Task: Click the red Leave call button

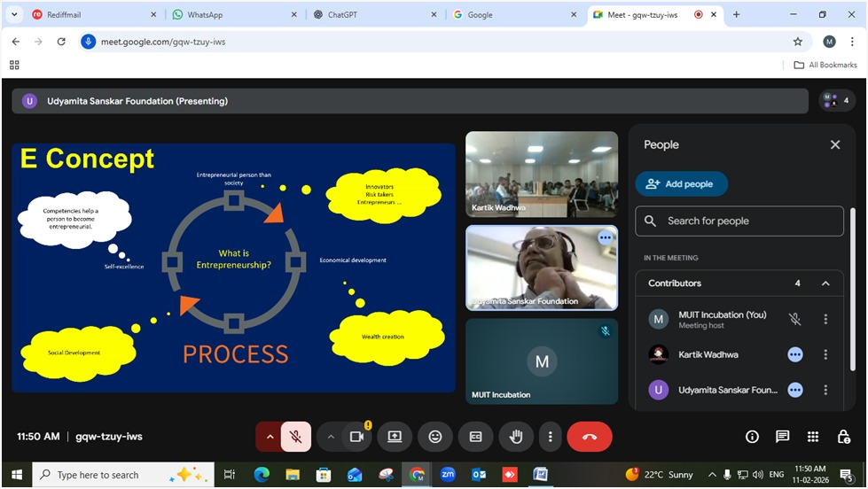Action: pyautogui.click(x=590, y=437)
